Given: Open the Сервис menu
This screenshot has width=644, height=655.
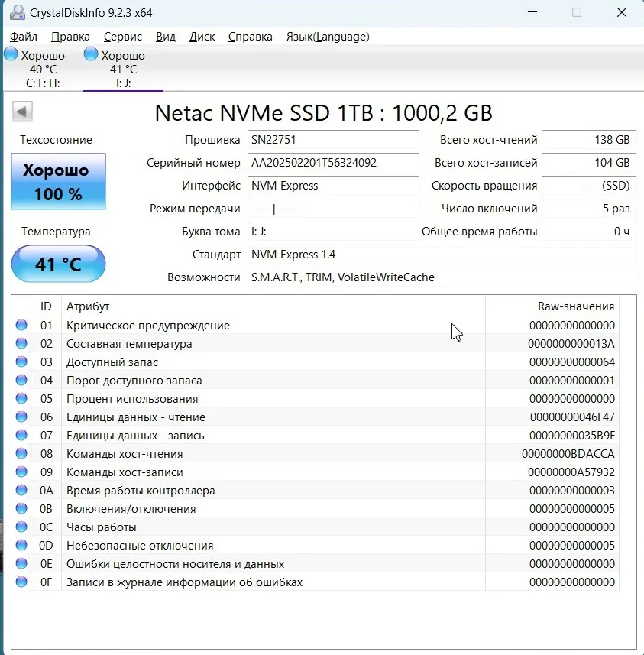Looking at the screenshot, I should [x=122, y=37].
